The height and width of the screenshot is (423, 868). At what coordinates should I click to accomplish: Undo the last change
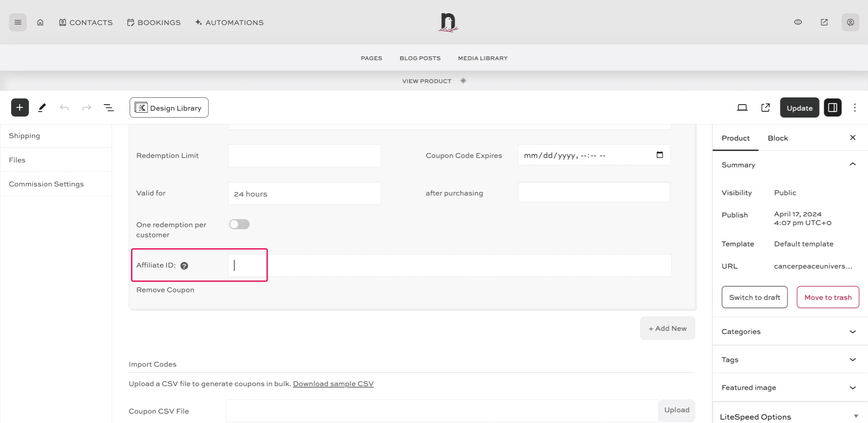pyautogui.click(x=64, y=107)
